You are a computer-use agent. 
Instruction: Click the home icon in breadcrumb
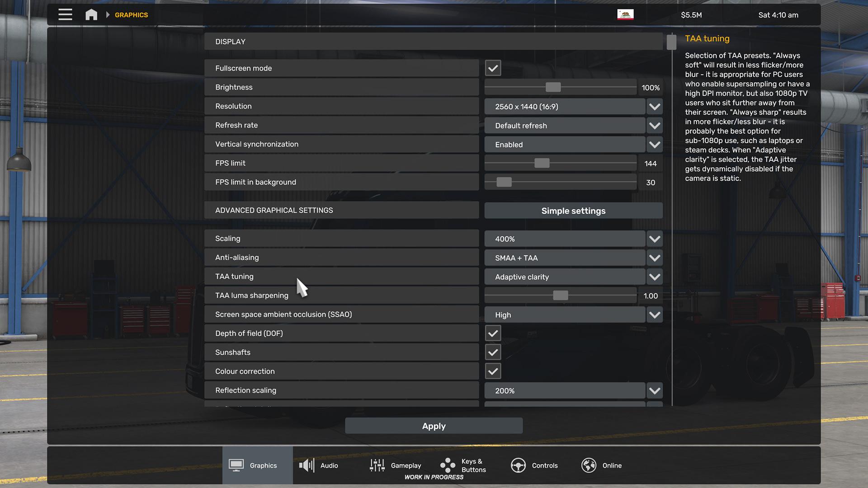pos(91,14)
